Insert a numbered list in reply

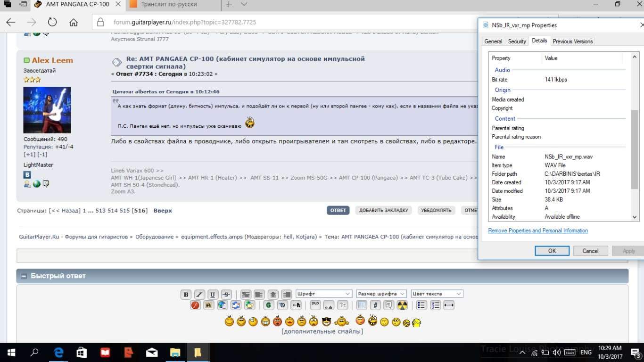pyautogui.click(x=435, y=305)
